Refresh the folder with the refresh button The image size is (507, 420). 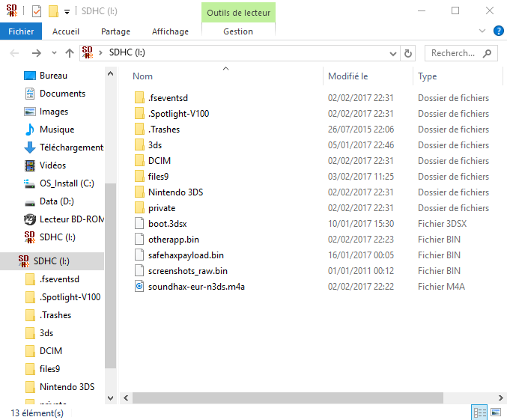click(x=408, y=53)
